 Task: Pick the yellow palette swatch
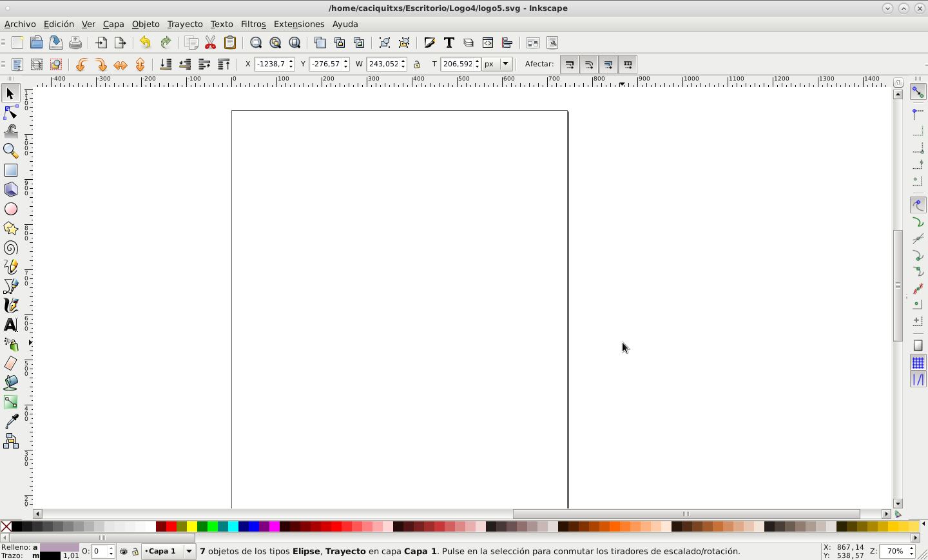coord(192,526)
